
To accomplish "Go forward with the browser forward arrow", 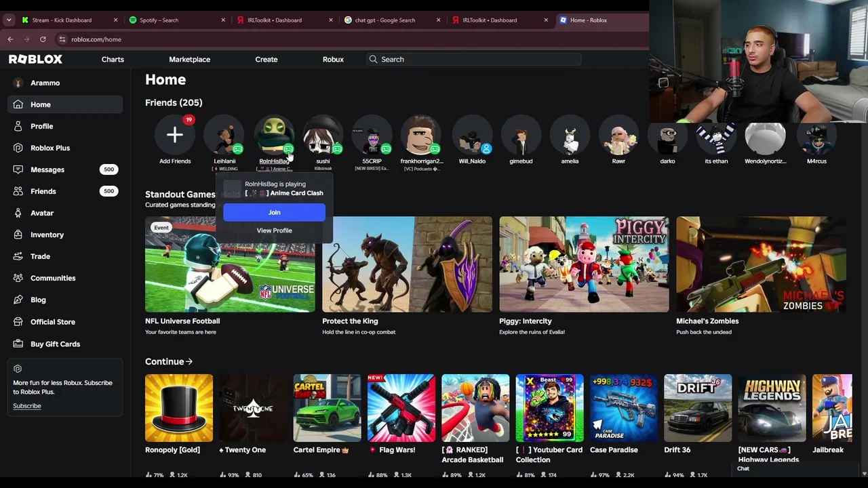I will tap(26, 39).
